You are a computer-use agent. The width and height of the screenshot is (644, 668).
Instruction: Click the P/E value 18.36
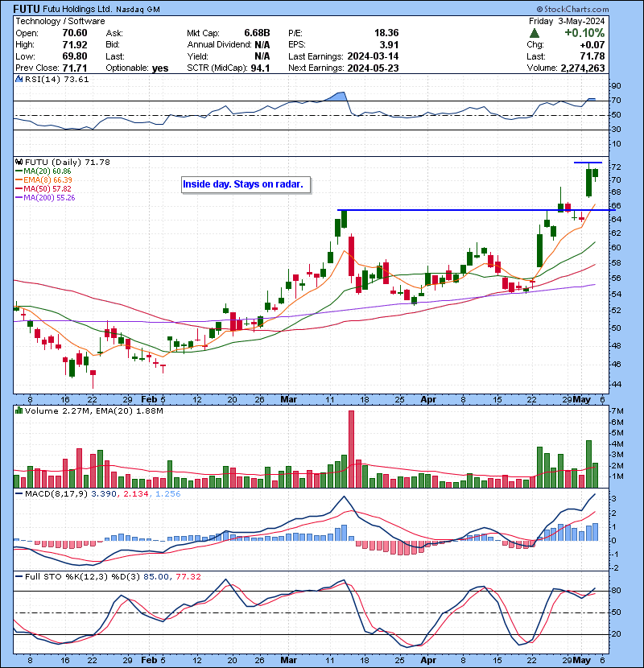pyautogui.click(x=386, y=33)
